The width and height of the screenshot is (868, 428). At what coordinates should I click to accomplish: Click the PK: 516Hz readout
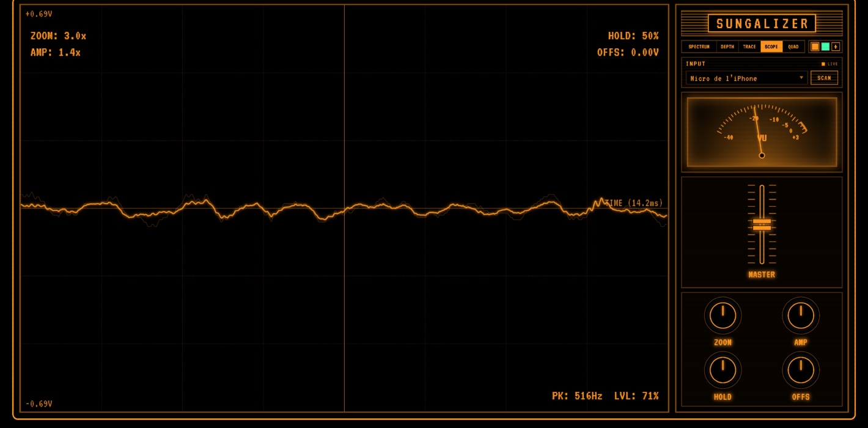click(x=577, y=396)
